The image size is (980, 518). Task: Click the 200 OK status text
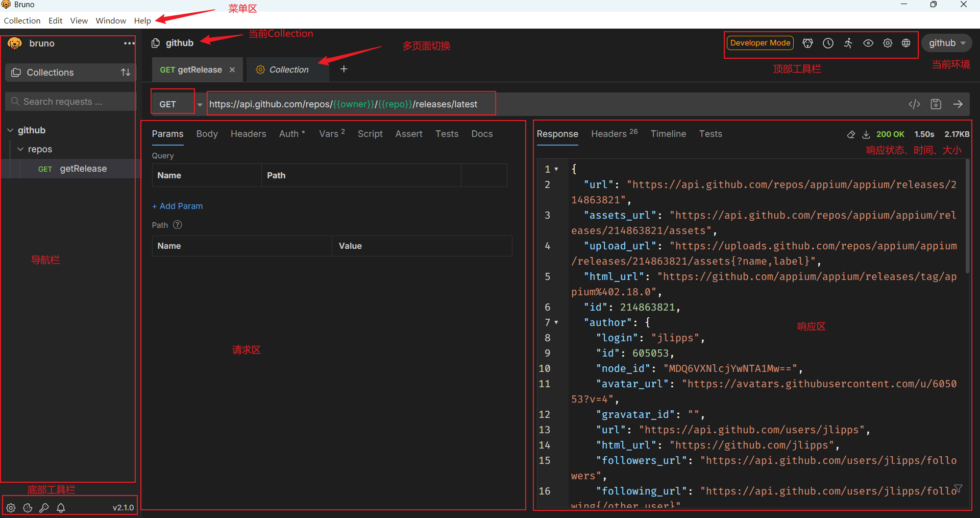point(890,134)
